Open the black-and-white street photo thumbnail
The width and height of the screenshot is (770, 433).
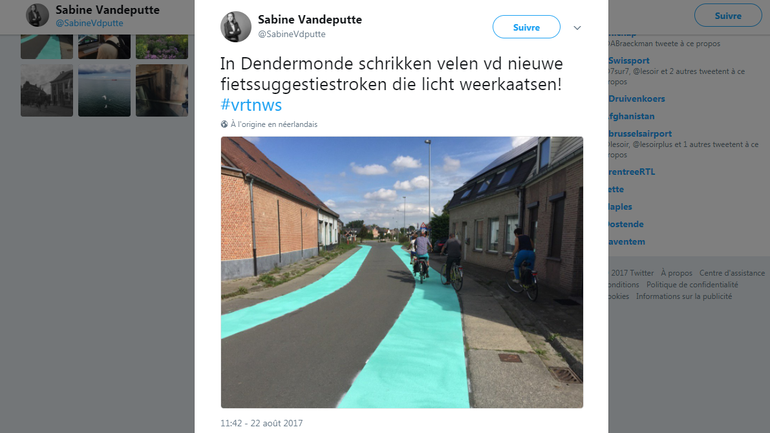tap(47, 90)
